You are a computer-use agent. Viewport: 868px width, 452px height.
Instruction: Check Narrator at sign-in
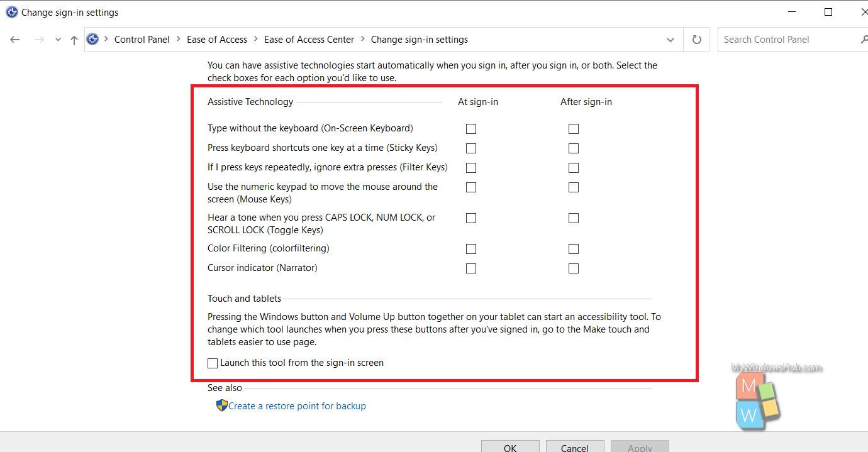coord(471,268)
